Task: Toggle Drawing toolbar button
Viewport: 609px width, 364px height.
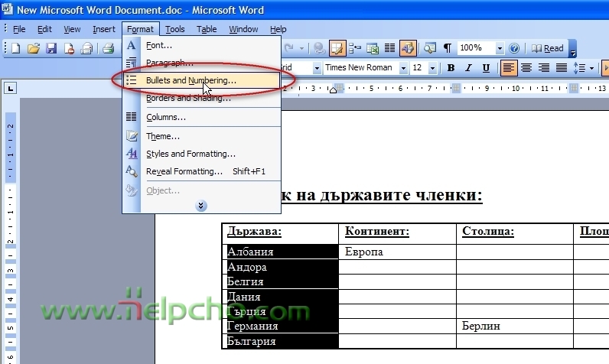Action: [x=408, y=48]
